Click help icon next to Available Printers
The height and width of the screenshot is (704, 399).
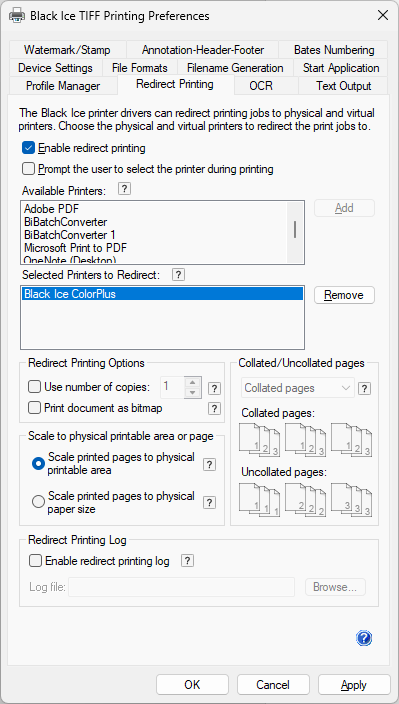pyautogui.click(x=125, y=189)
